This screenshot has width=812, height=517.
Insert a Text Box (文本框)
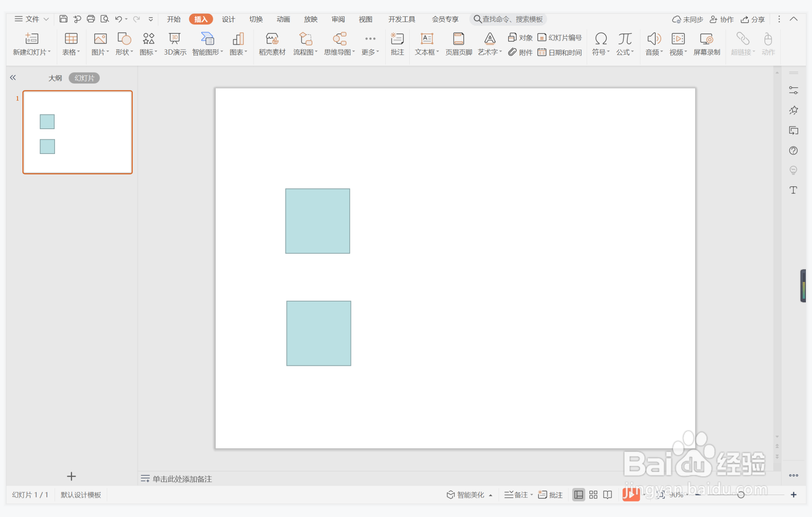(x=427, y=44)
